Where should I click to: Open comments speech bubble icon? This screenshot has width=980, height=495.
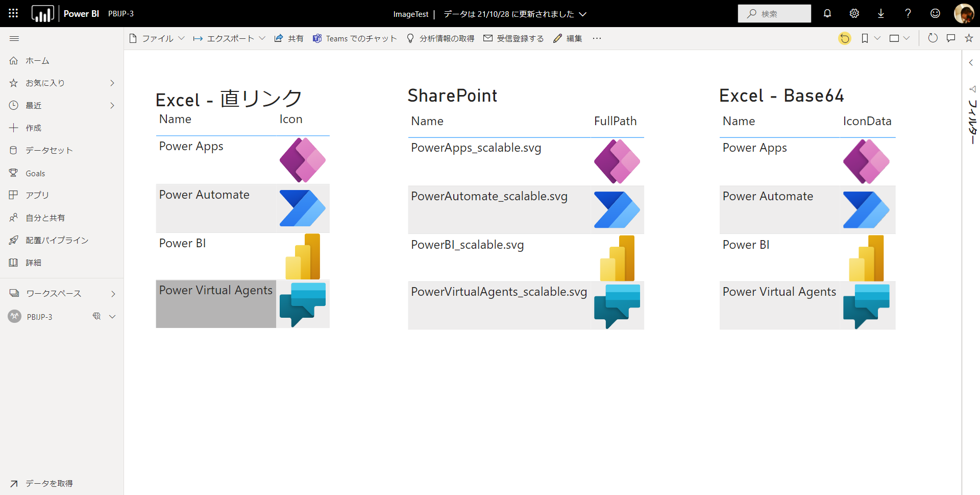point(951,38)
